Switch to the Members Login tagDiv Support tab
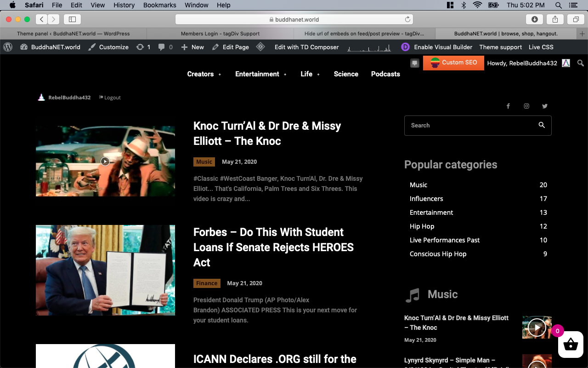 [x=220, y=34]
